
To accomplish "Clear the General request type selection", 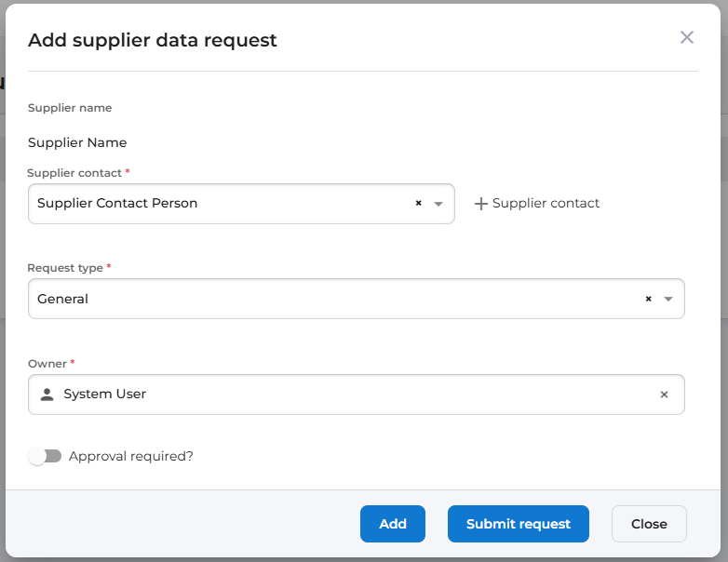I will (648, 300).
